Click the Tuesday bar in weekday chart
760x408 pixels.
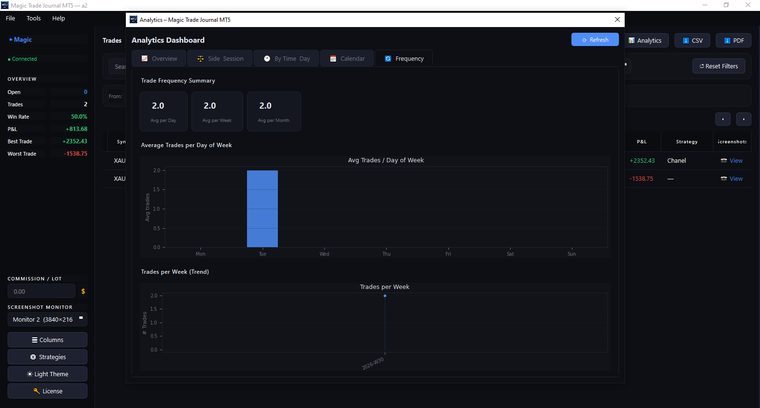coord(262,208)
